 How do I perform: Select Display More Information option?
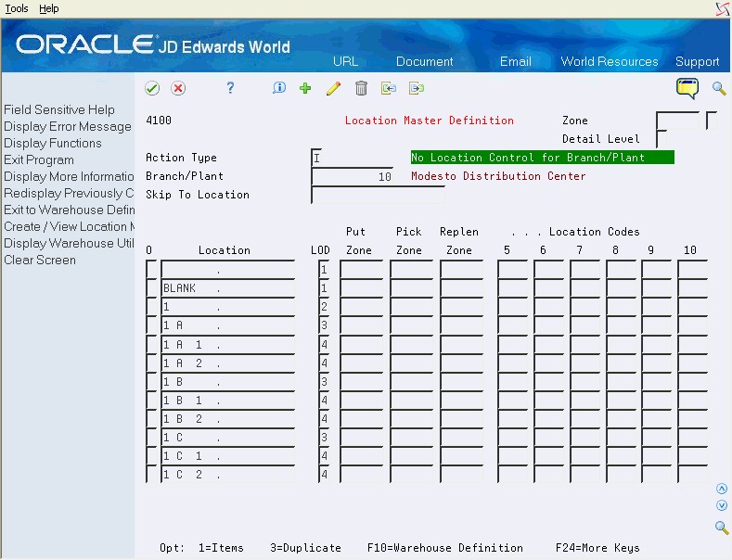[x=69, y=176]
